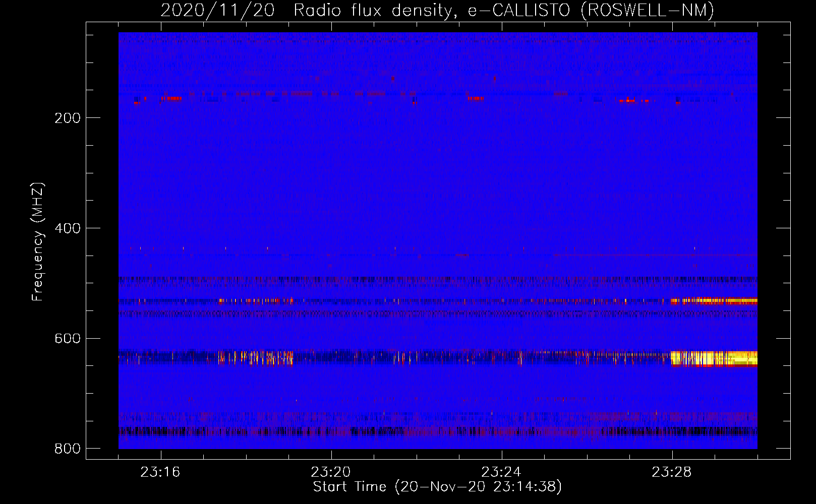The width and height of the screenshot is (816, 504).
Task: Click the dark black band near 770 MHz
Action: [x=438, y=431]
